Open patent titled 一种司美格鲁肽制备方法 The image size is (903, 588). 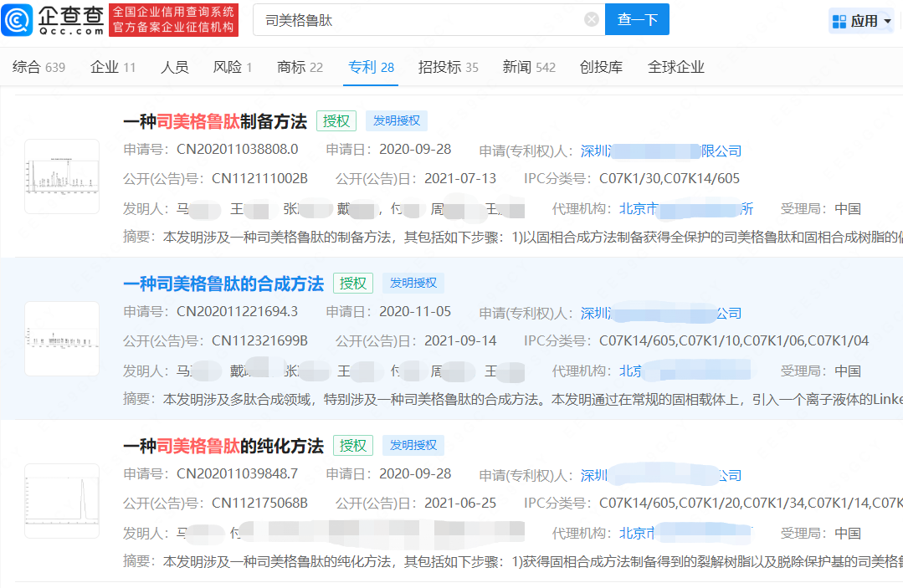(x=215, y=121)
